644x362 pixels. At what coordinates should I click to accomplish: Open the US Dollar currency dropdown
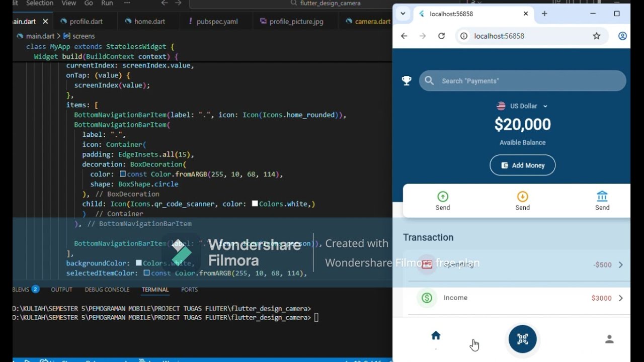click(522, 106)
